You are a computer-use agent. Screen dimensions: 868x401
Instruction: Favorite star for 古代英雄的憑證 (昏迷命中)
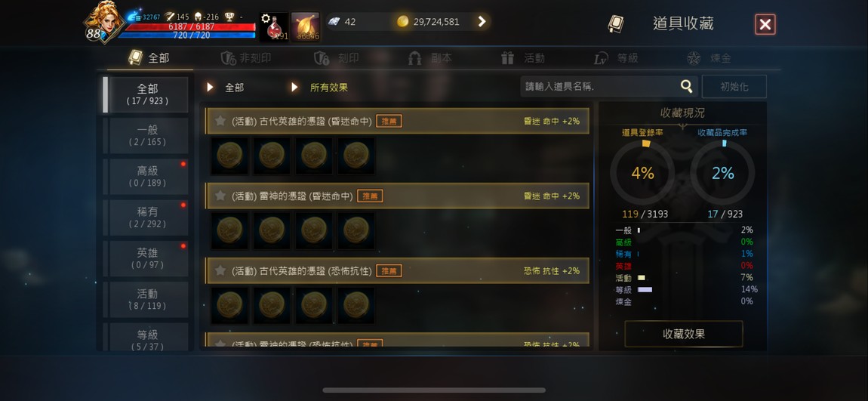point(220,121)
